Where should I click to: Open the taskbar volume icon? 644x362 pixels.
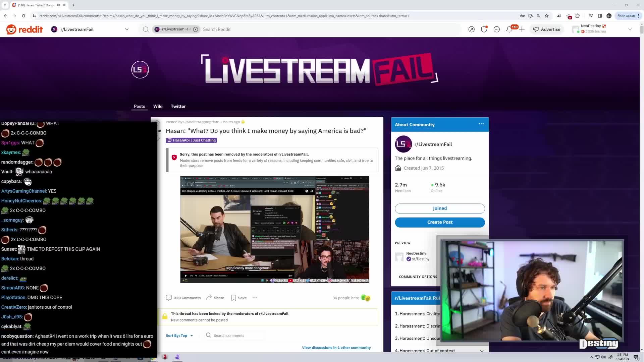pos(603,357)
